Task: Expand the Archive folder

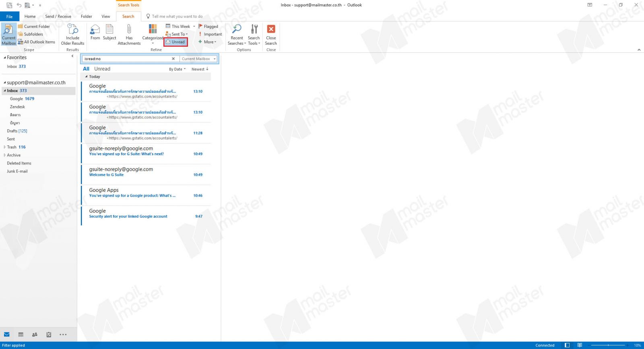Action: click(x=5, y=155)
